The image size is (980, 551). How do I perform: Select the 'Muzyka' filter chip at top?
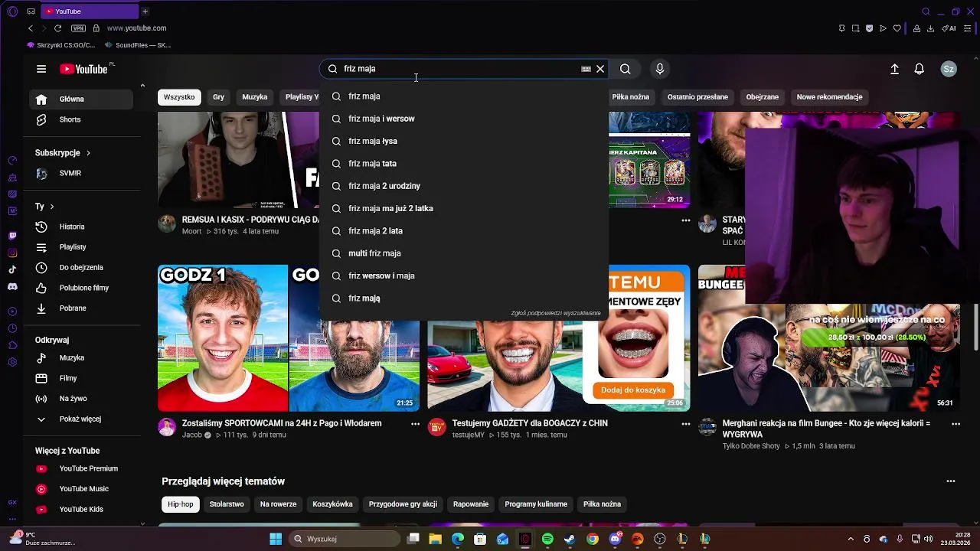click(255, 97)
